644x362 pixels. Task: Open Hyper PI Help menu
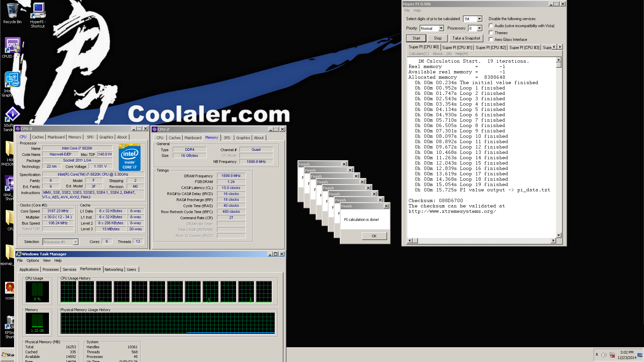point(417,10)
